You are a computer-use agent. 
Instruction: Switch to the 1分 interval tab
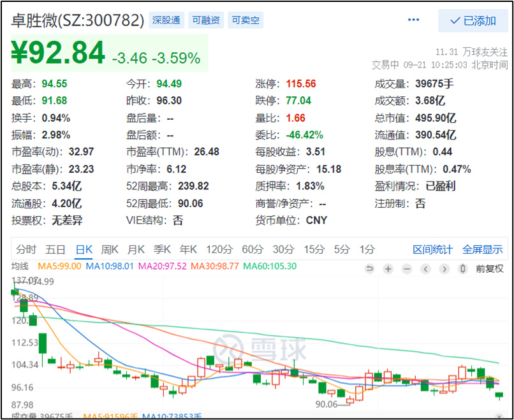[x=367, y=250]
